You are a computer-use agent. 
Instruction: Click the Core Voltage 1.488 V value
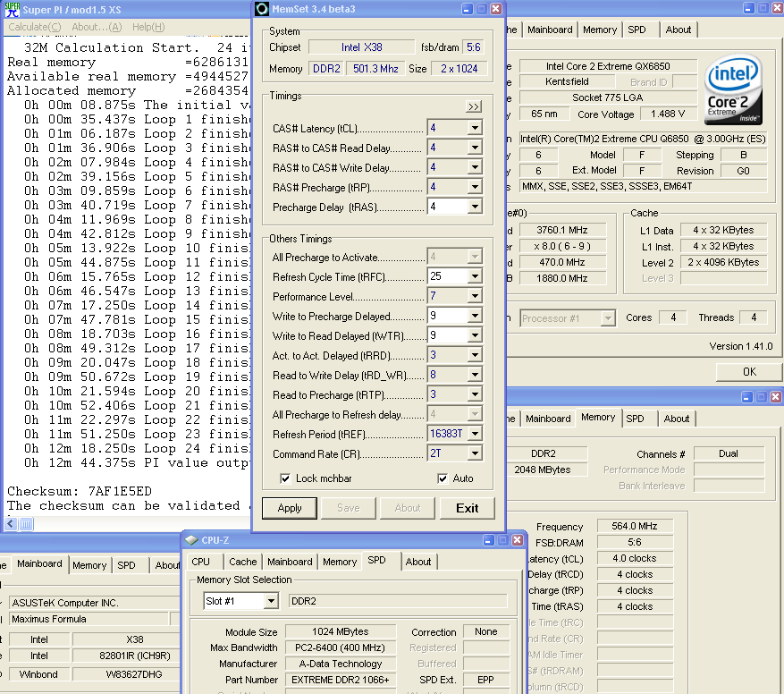pyautogui.click(x=668, y=114)
